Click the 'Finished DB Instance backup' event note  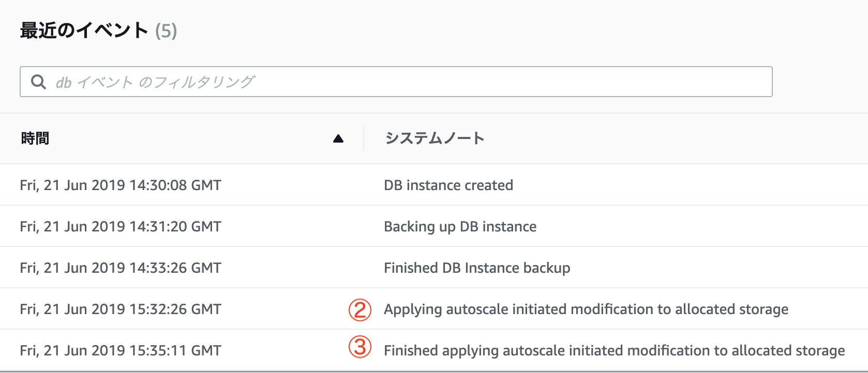point(477,268)
